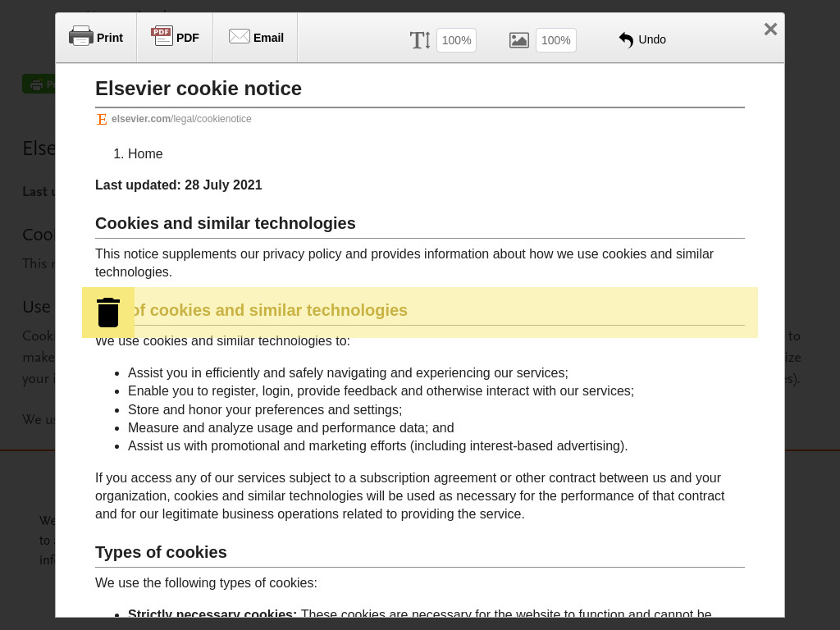Click the PDF document icon
The image size is (840, 630).
point(162,36)
